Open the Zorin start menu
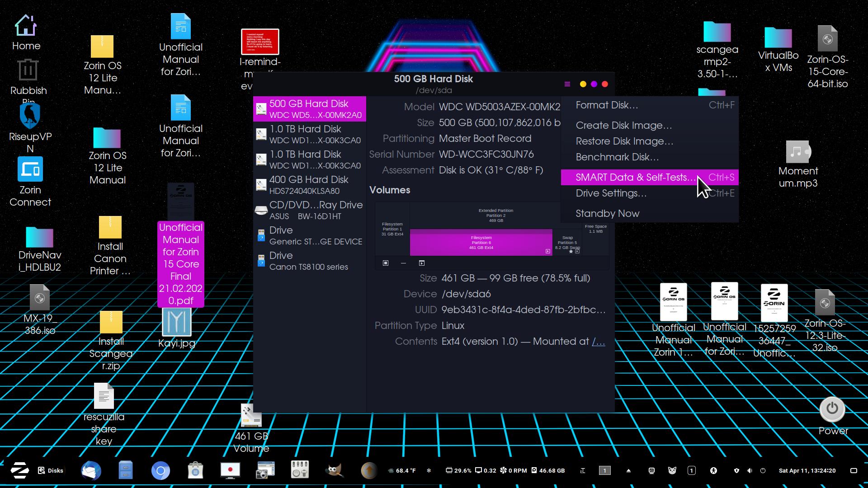868x488 pixels. (x=19, y=470)
